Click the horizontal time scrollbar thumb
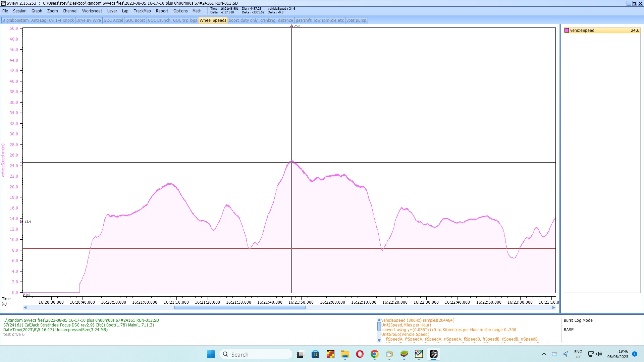The image size is (644, 362). pyautogui.click(x=239, y=308)
